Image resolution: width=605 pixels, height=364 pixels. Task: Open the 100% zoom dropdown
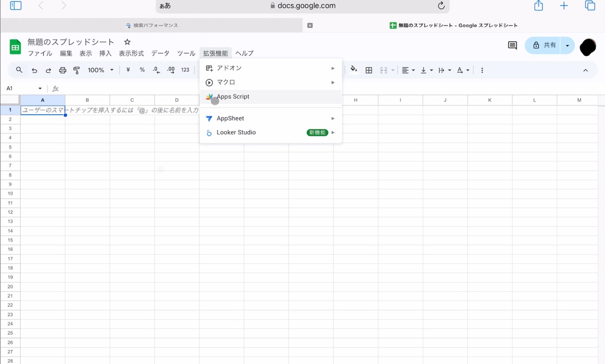(101, 70)
